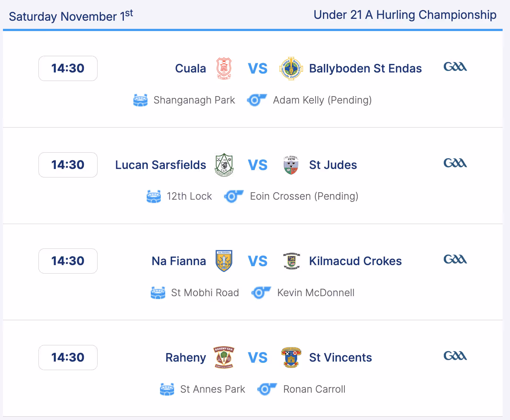Click the St Judes club crest
This screenshot has width=510, height=420.
[x=291, y=165]
